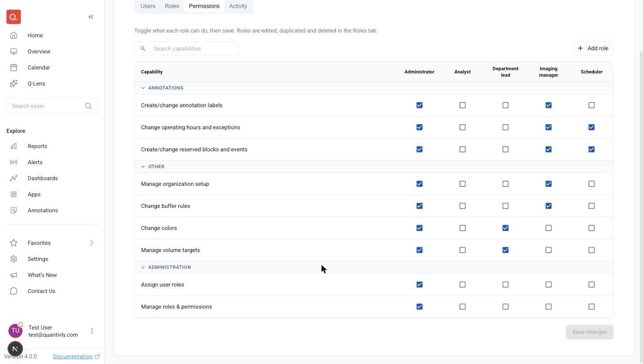Viewport: 643px width, 364px height.
Task: Focus the Search capabilities field
Action: coord(186,49)
